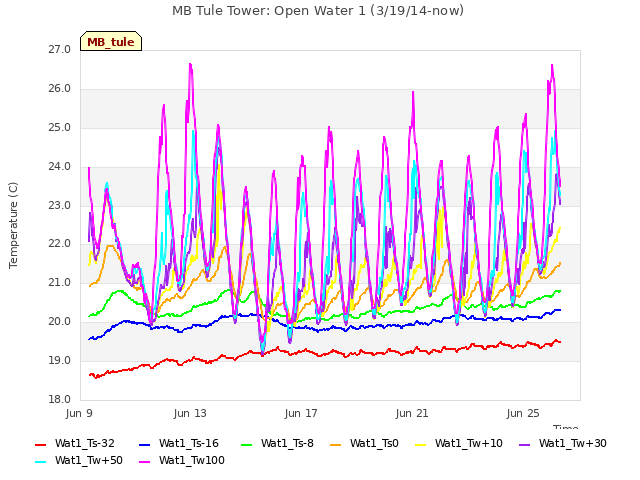Click the cyan Wat1_Tw+50 legend swatch
The image size is (640, 480).
pyautogui.click(x=41, y=462)
